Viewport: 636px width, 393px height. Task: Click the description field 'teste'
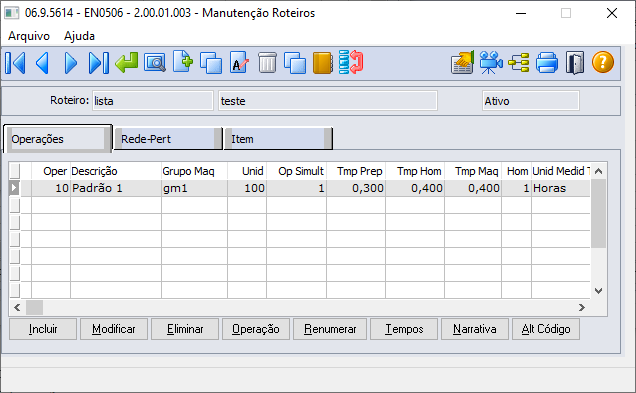point(328,101)
